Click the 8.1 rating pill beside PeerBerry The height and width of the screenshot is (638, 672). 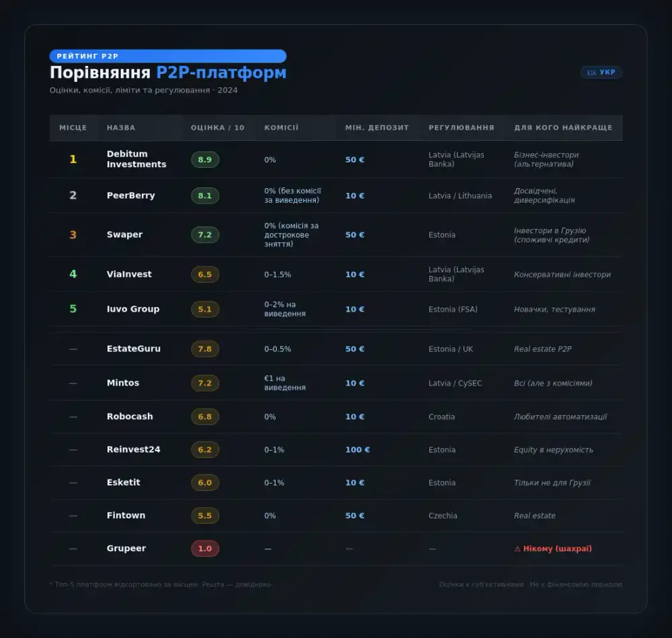tap(205, 195)
